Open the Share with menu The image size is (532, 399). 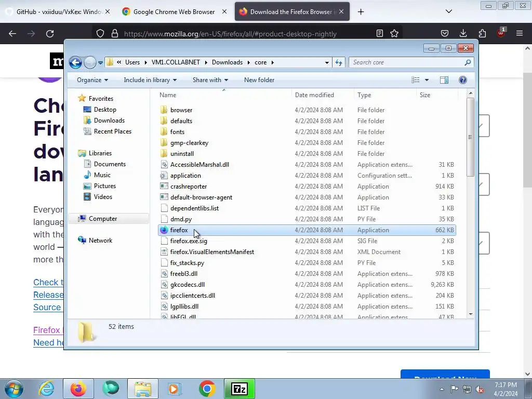210,80
